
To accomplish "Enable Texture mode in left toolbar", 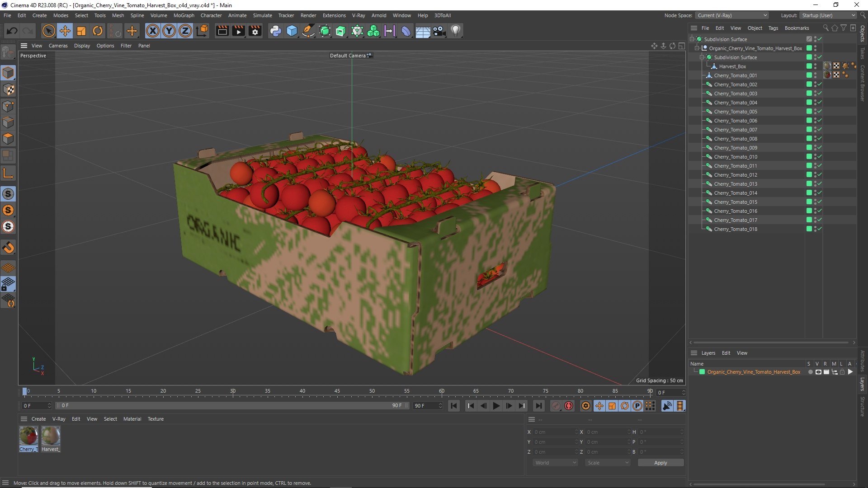I will click(8, 89).
